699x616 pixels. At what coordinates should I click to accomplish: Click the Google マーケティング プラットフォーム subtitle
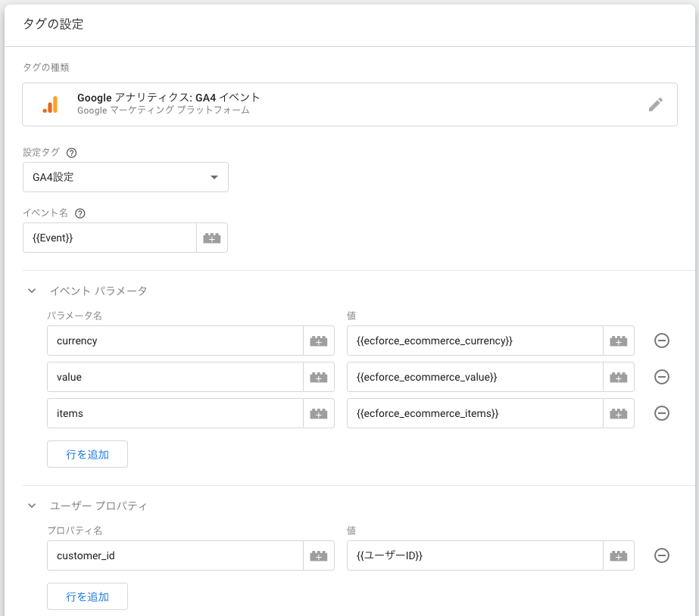click(163, 110)
